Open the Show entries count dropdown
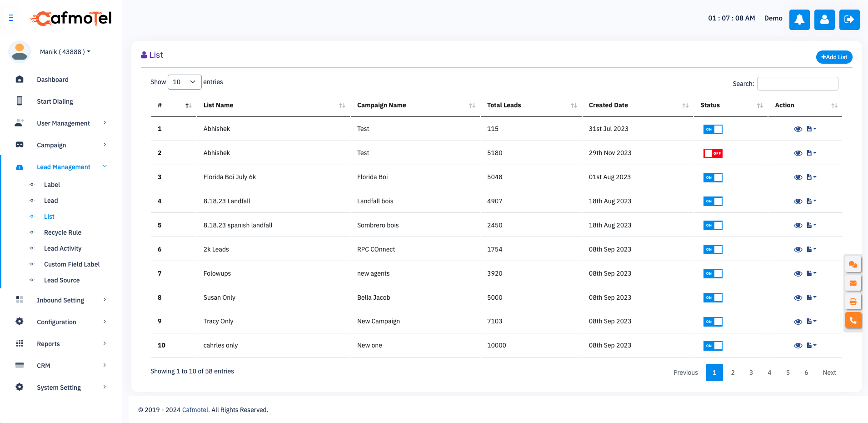868x423 pixels. click(184, 82)
